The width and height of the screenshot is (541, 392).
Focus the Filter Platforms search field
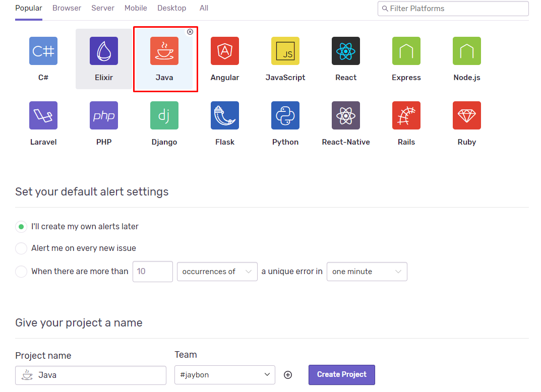coord(453,9)
